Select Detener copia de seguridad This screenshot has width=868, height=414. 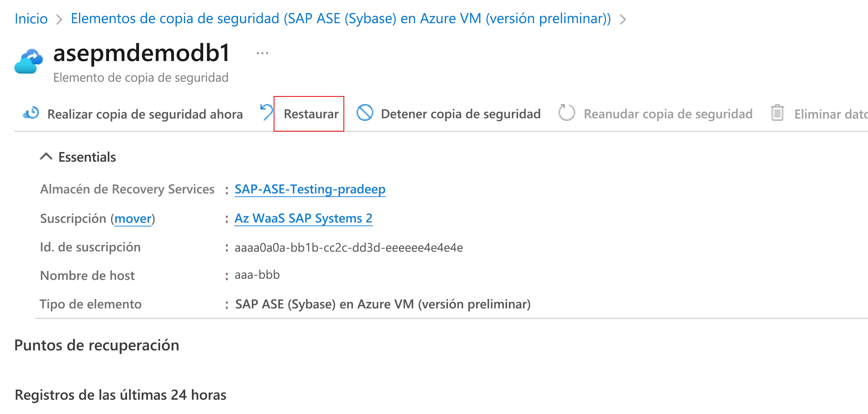click(460, 114)
